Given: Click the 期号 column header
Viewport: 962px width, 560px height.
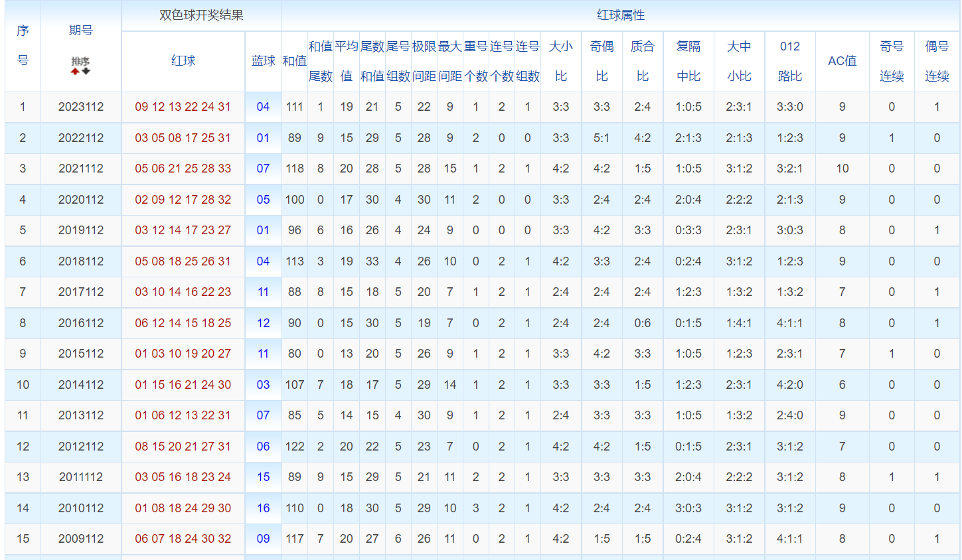Looking at the screenshot, I should tap(81, 31).
